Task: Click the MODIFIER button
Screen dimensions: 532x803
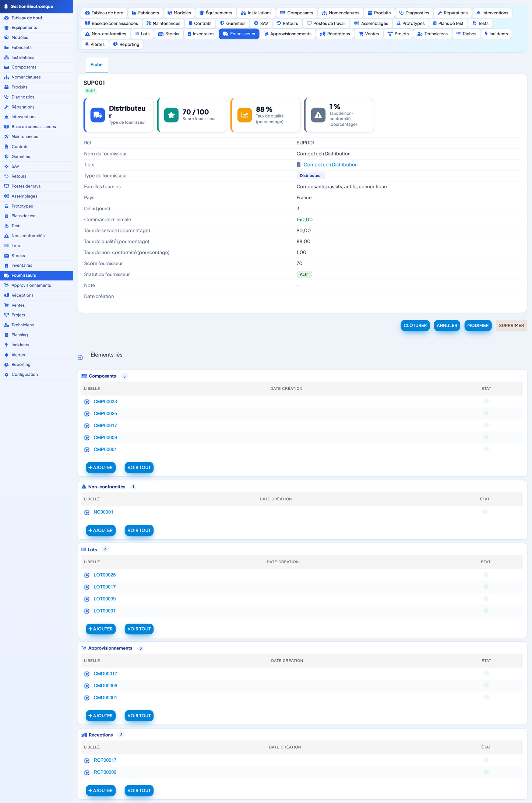Action: tap(478, 326)
